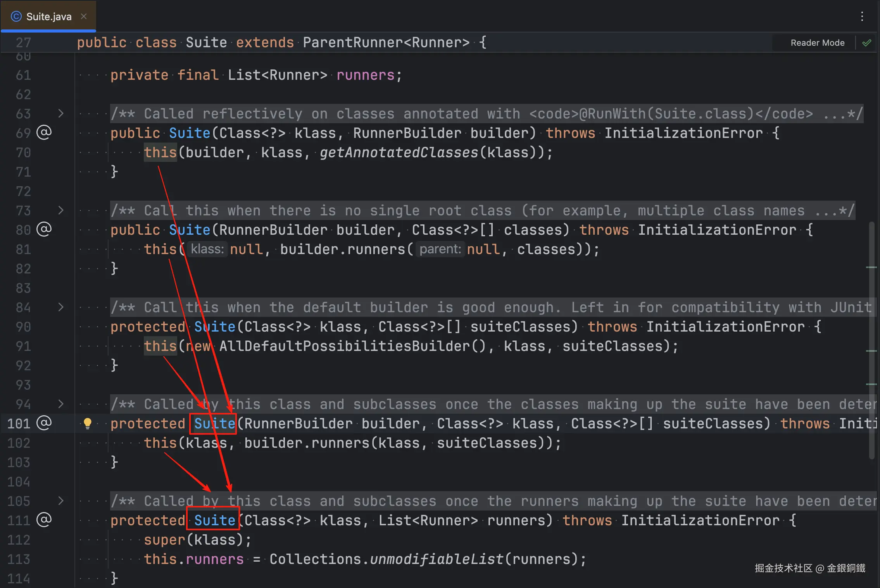Screen dimensions: 880x588
Task: Click the @ gutter icon on line 111
Action: [x=44, y=519]
